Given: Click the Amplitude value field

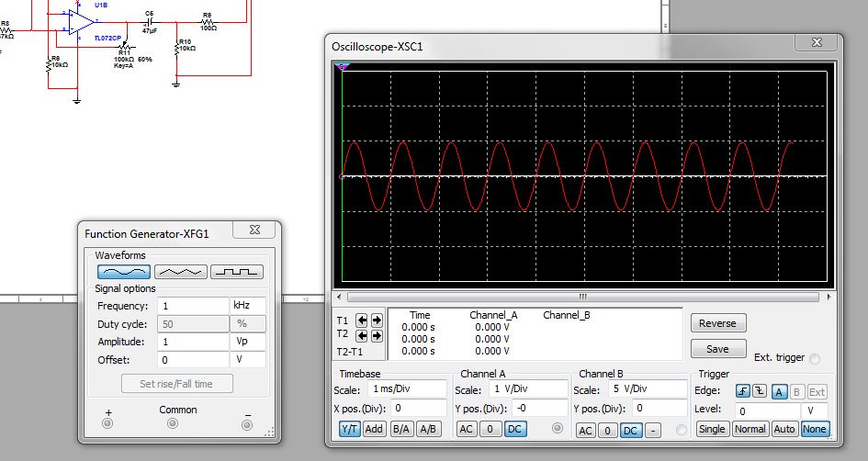Looking at the screenshot, I should point(193,342).
